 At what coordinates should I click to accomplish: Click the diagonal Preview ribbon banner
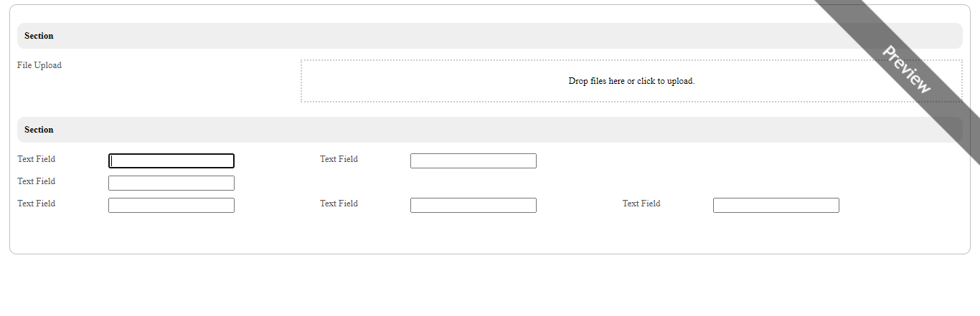[906, 70]
